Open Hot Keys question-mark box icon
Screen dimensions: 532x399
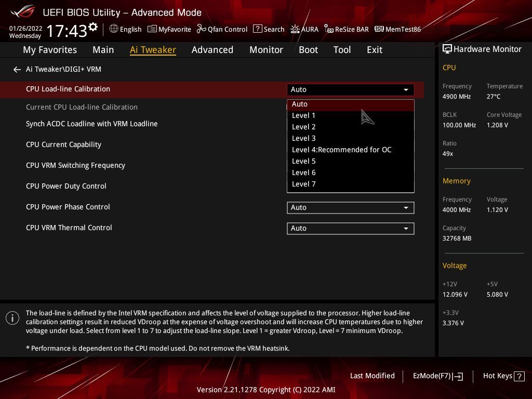tap(519, 376)
